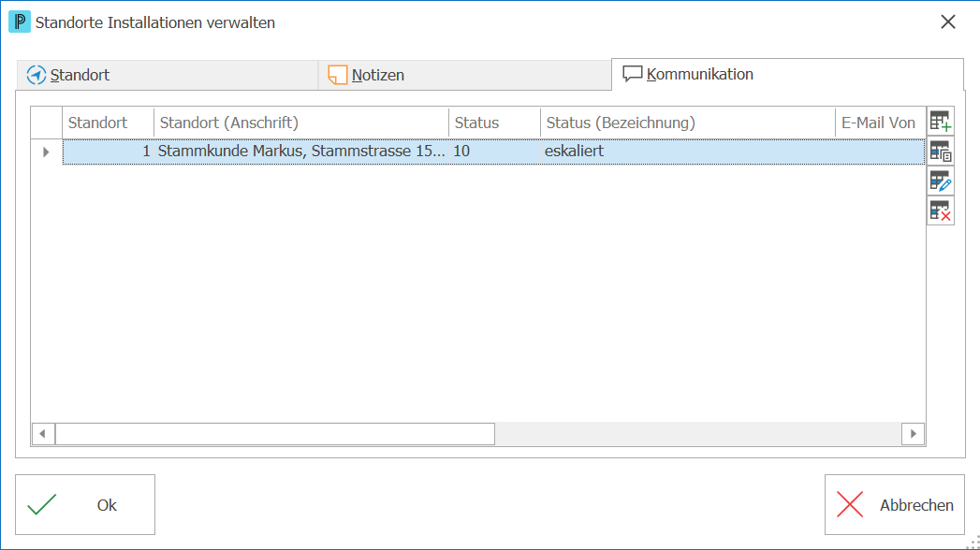Select the cell 'Stammkunde Markus, Stammstrasse 15...'
This screenshot has height=550, width=980.
[x=301, y=152]
